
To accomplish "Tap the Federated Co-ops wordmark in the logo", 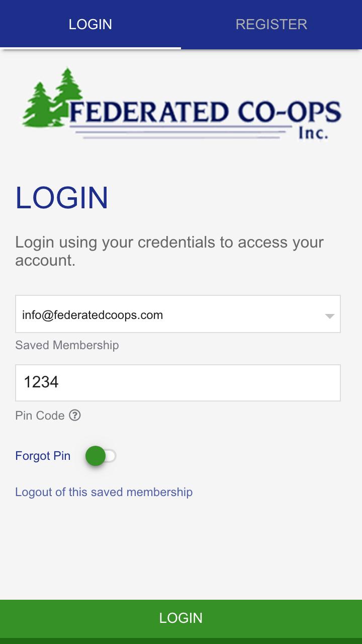I will coord(205,112).
